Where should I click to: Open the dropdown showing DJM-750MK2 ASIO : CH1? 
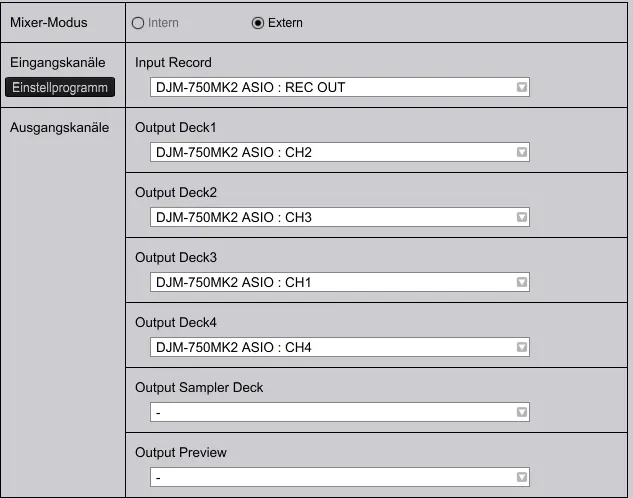330,282
